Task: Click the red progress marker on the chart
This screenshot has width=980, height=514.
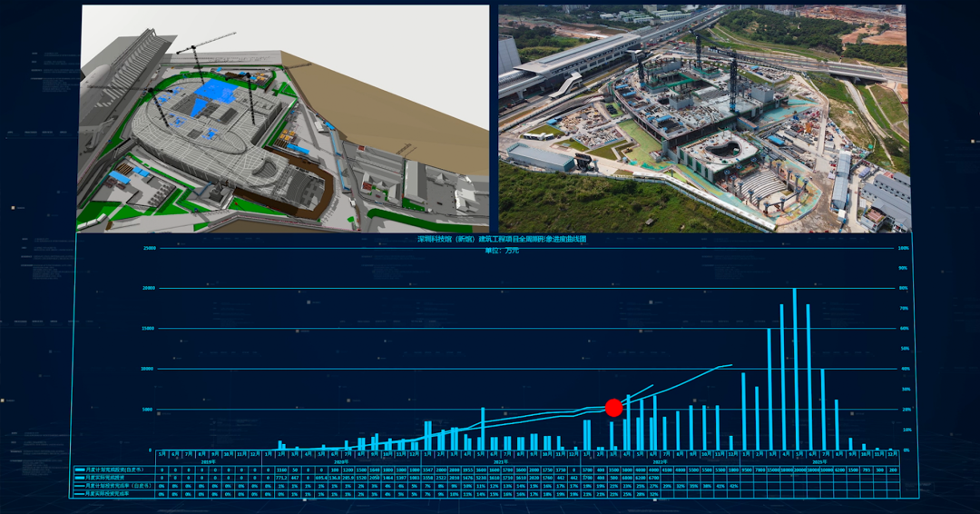Action: pyautogui.click(x=613, y=407)
